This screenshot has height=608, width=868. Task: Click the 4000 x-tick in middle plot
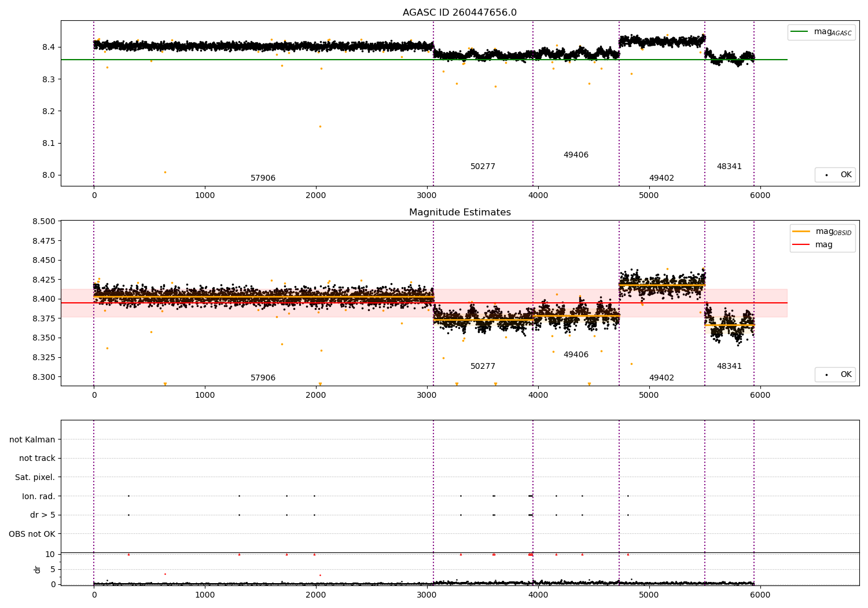click(538, 395)
